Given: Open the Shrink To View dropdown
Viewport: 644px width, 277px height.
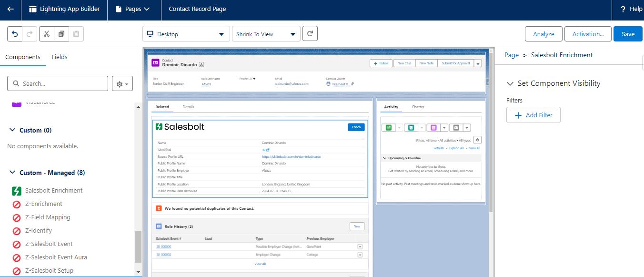Looking at the screenshot, I should (x=266, y=34).
